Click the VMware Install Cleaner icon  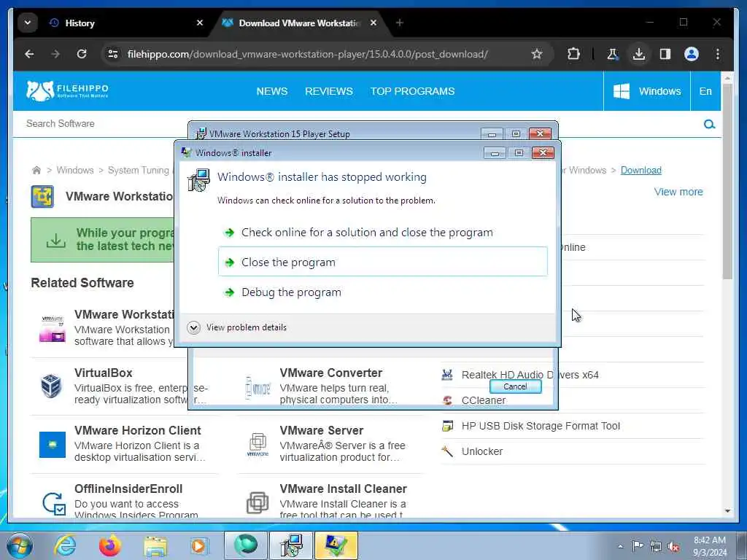point(258,502)
